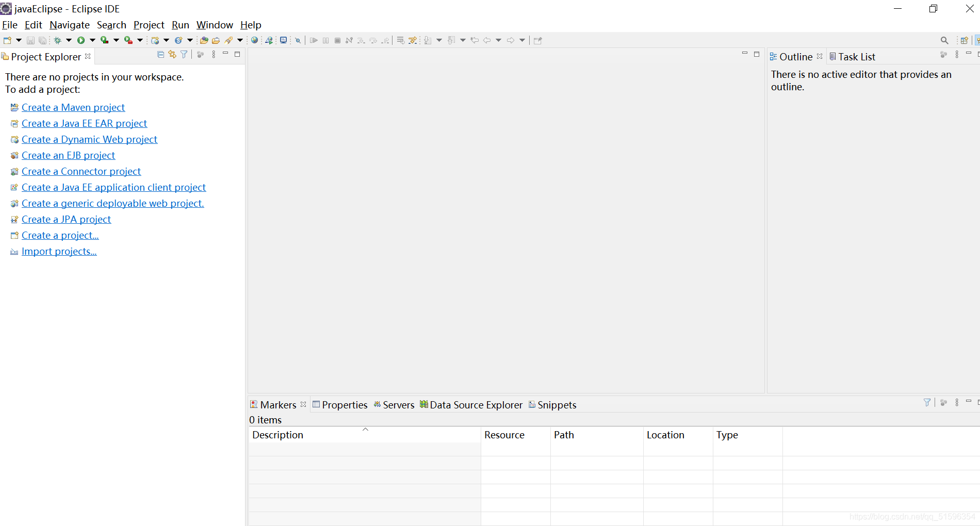The height and width of the screenshot is (526, 980).
Task: Expand the Coverage dropdown arrow
Action: (116, 40)
